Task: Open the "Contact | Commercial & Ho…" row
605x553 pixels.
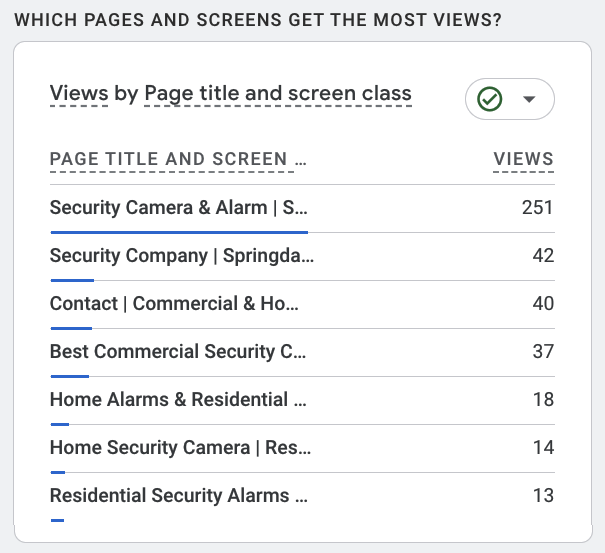Action: click(175, 304)
